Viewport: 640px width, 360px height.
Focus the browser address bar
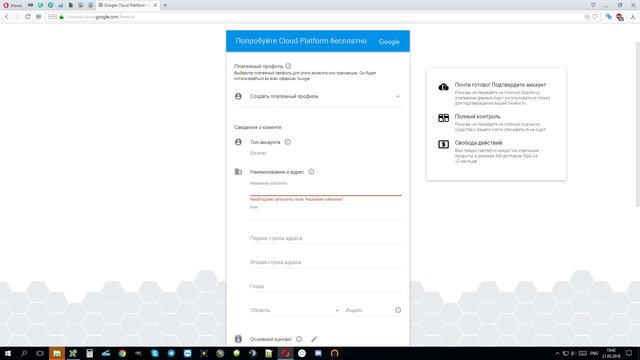(x=322, y=17)
